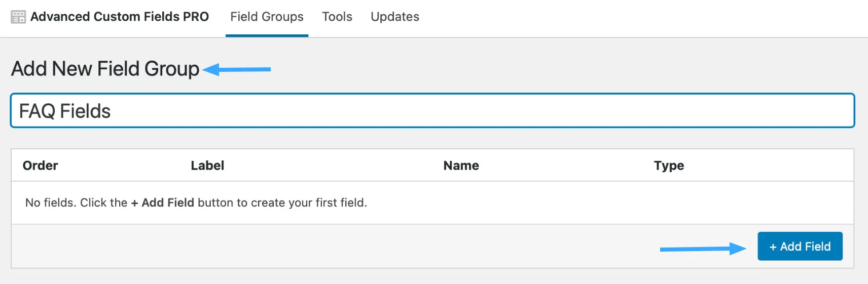Click the blue arrow beside the heading
Image resolution: width=868 pixels, height=284 pixels.
point(236,69)
